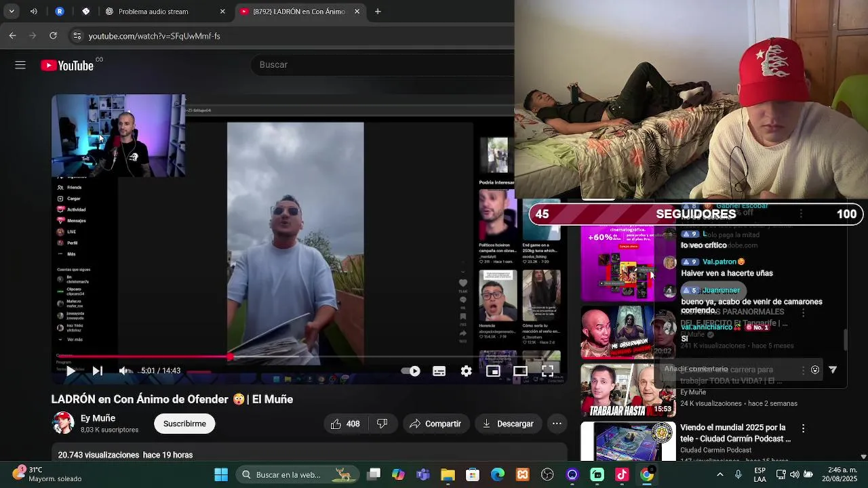Open the TRABAJAR HASTA 15:53 thumbnail

tap(628, 390)
